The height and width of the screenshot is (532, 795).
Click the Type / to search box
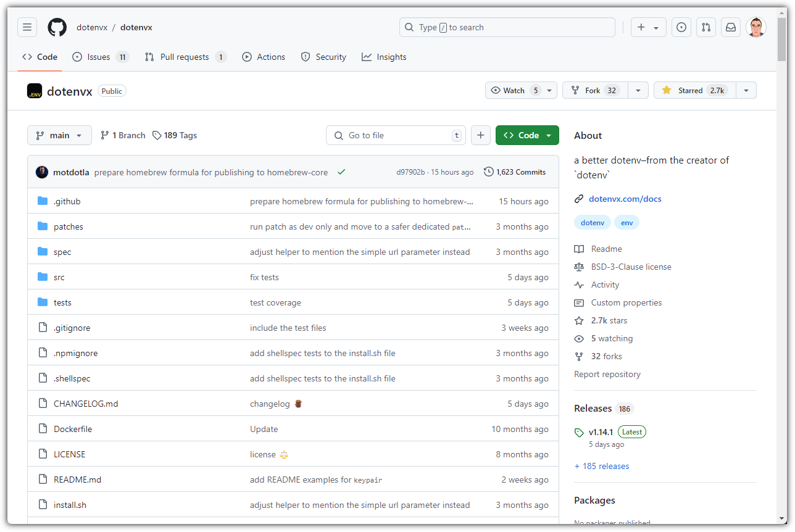pos(507,27)
